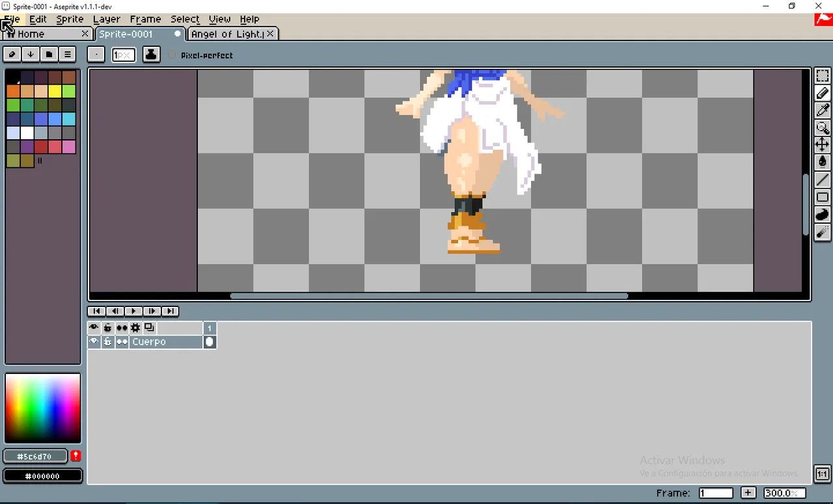Pick a color in the spectrum picker
The height and width of the screenshot is (504, 833).
pos(43,408)
